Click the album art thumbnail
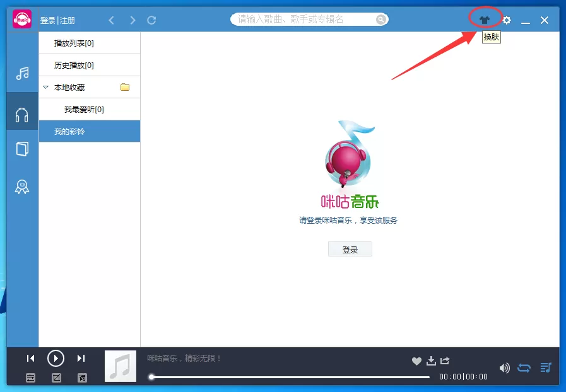 pos(121,366)
